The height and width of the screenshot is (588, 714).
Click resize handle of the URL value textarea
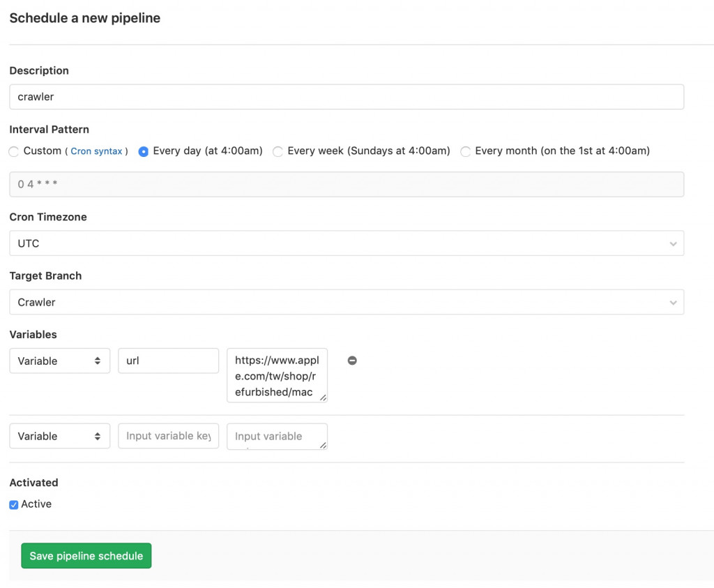(323, 398)
